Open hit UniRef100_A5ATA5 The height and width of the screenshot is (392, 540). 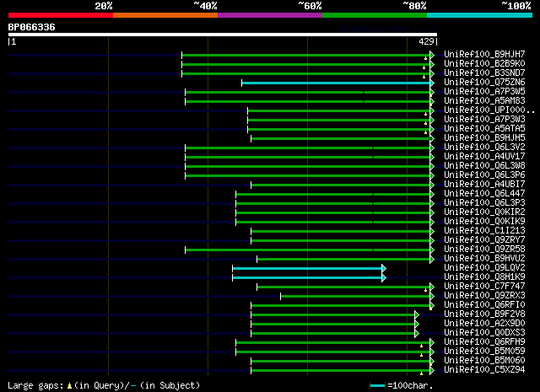point(484,129)
